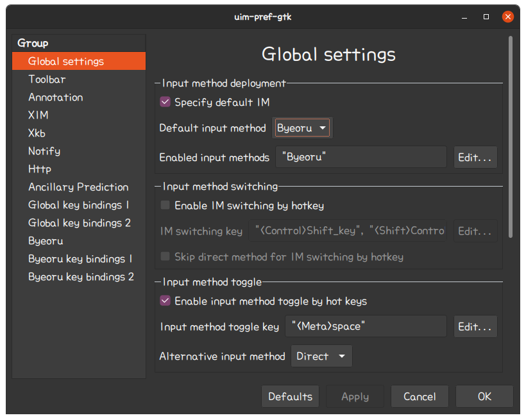Select Global settings group
This screenshot has width=526, height=420.
pyautogui.click(x=79, y=61)
